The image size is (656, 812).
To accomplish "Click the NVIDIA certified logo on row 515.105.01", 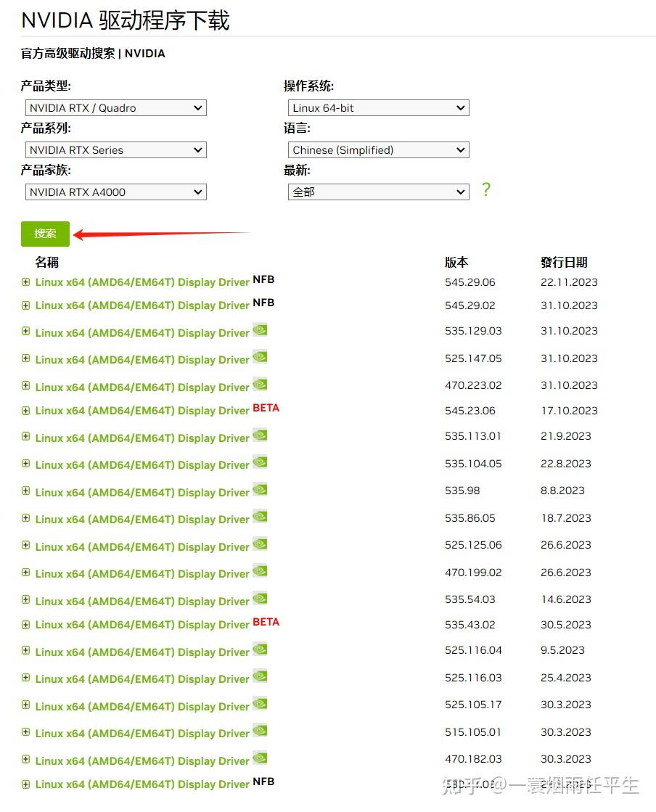I will tap(260, 730).
